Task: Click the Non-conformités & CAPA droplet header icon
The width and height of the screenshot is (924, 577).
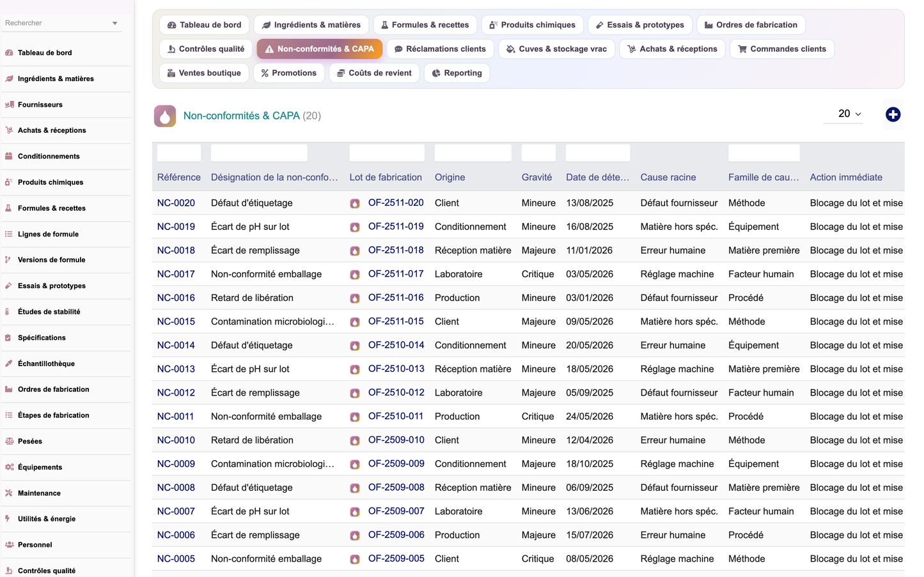Action: (165, 116)
